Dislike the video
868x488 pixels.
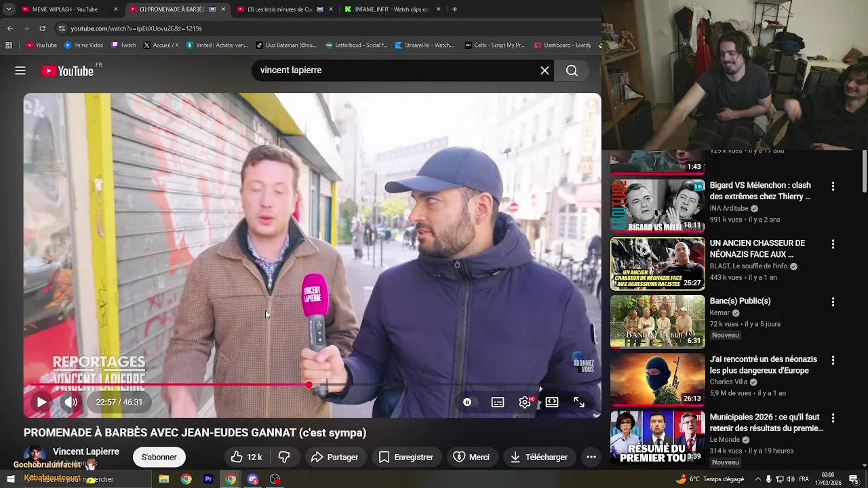tap(285, 457)
